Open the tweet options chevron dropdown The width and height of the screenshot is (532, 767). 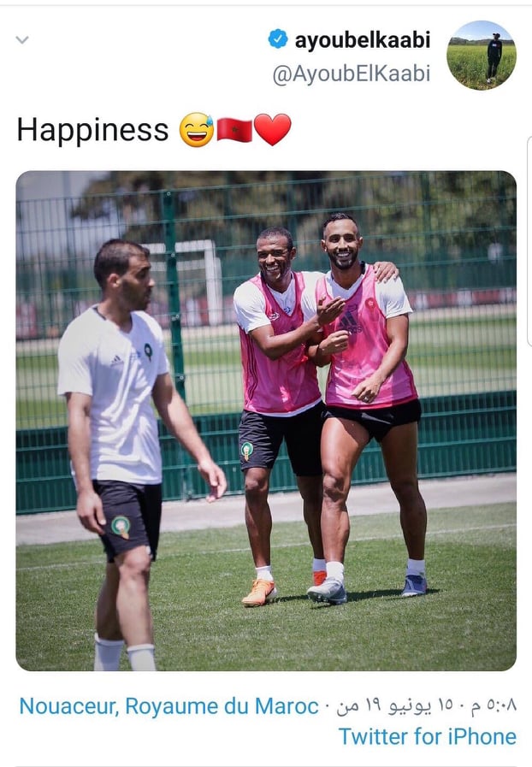pyautogui.click(x=22, y=39)
